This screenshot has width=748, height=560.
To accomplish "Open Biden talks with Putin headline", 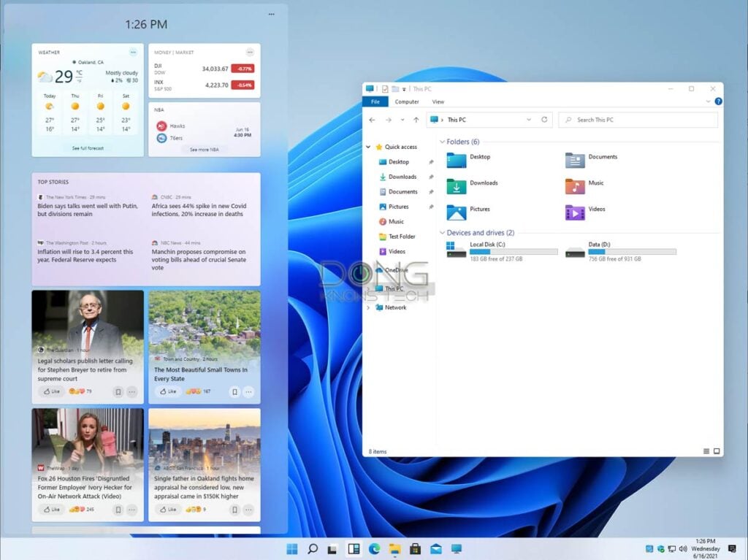I will (88, 210).
